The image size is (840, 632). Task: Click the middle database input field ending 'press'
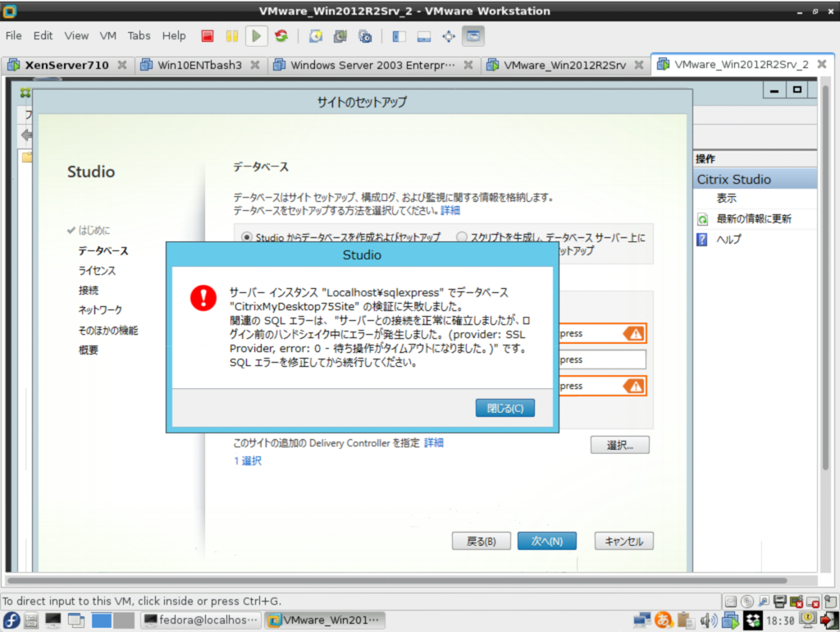pos(602,360)
